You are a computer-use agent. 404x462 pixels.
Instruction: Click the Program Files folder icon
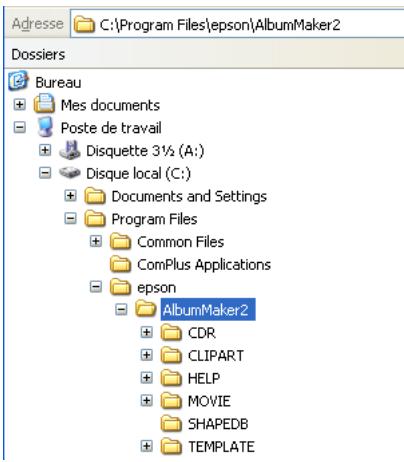tap(95, 219)
